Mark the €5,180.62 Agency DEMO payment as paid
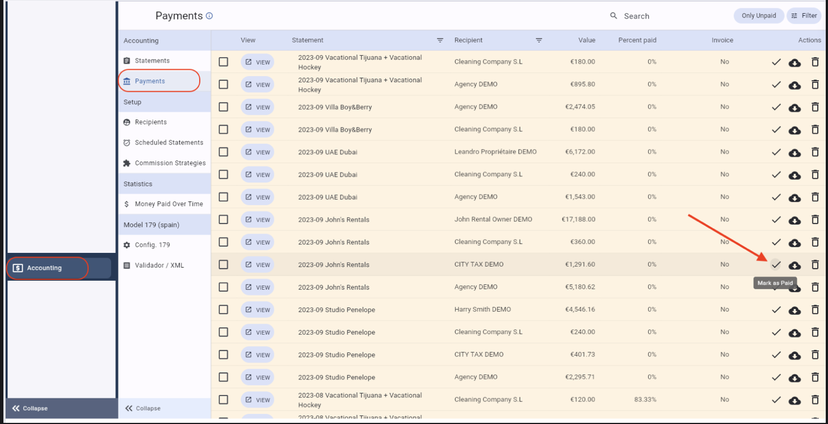Screen dimensions: 828x424 pyautogui.click(x=775, y=287)
